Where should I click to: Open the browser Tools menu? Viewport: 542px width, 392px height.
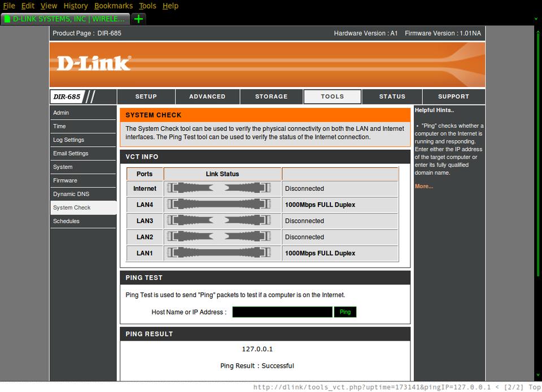(x=147, y=6)
